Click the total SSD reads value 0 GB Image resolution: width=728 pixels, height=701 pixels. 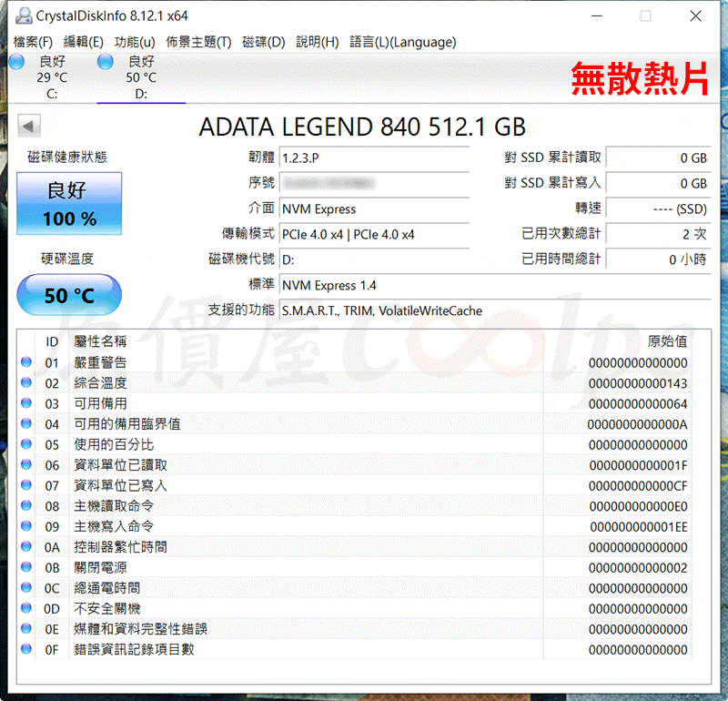point(658,157)
